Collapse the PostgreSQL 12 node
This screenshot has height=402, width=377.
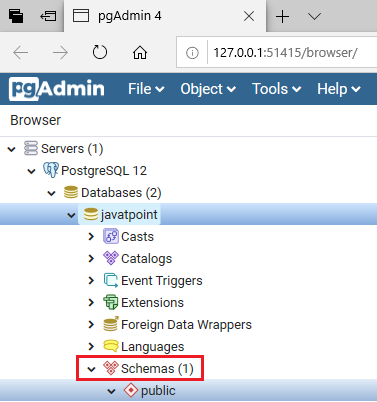pos(31,171)
